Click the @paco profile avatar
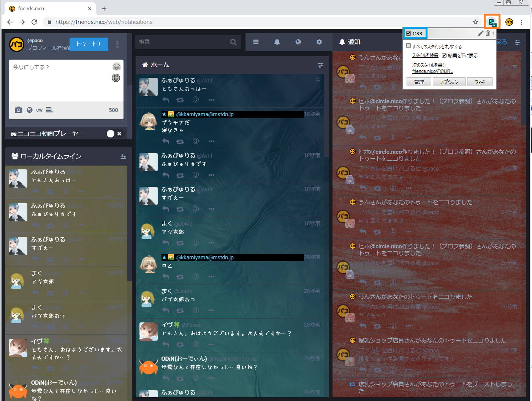 pos(17,44)
